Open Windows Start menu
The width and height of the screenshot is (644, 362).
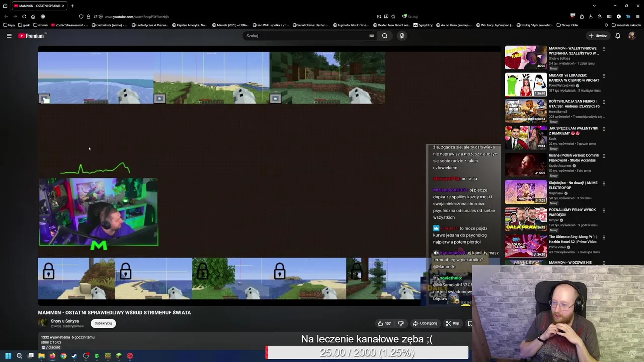coord(8,356)
